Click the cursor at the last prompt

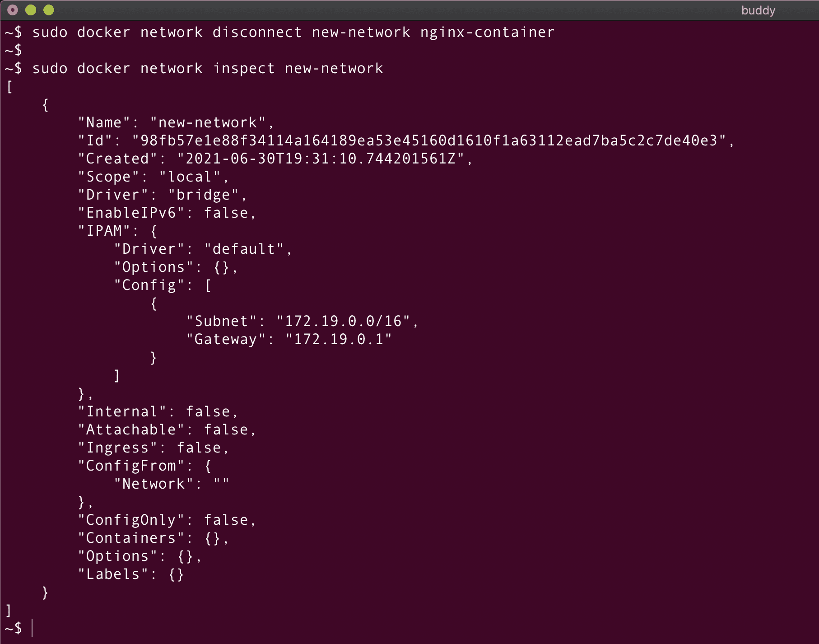(x=33, y=628)
